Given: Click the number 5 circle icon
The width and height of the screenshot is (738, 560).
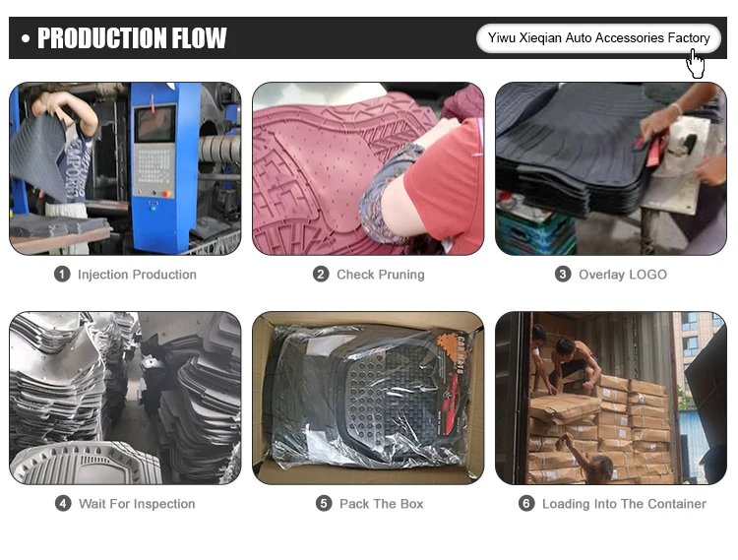Looking at the screenshot, I should [324, 504].
